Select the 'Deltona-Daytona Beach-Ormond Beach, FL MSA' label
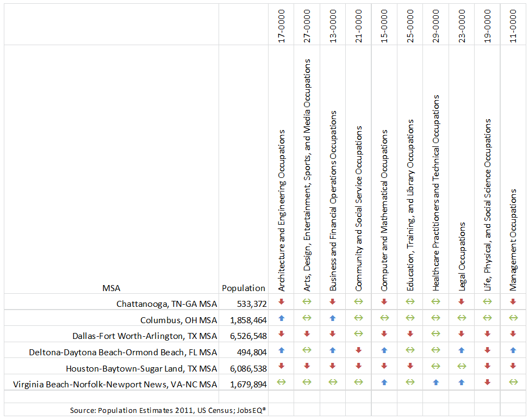The width and height of the screenshot is (529, 420). click(x=123, y=352)
